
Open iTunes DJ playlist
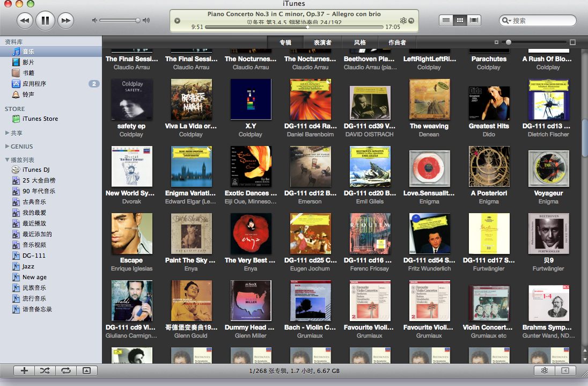tap(50, 170)
